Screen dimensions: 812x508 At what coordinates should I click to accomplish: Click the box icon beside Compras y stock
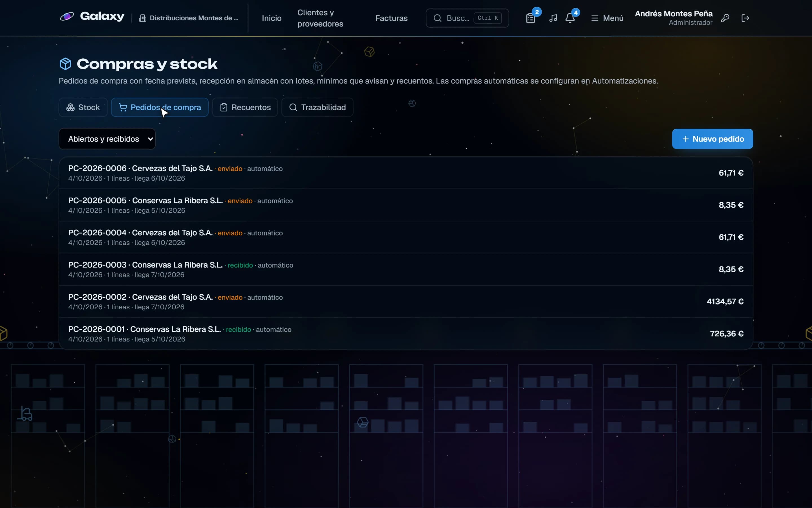coord(65,64)
